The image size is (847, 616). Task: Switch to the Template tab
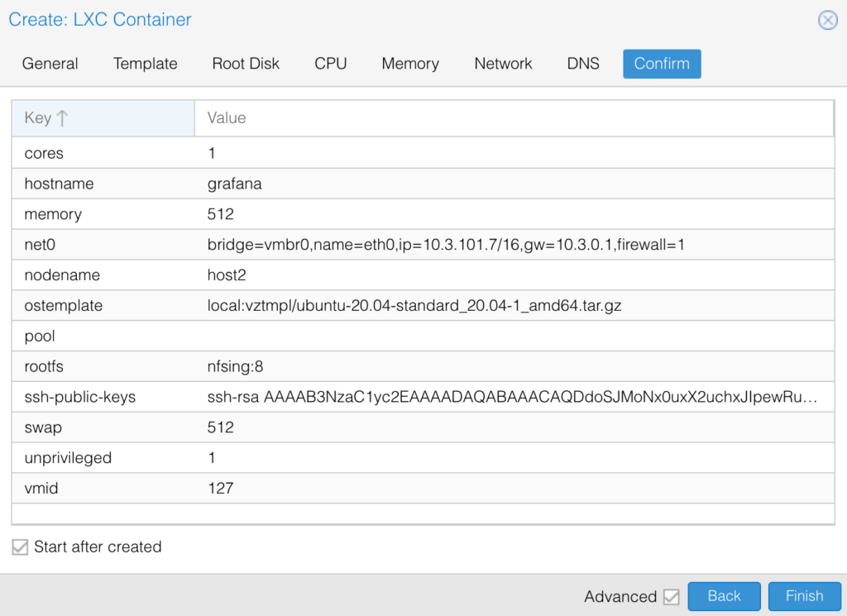[146, 64]
